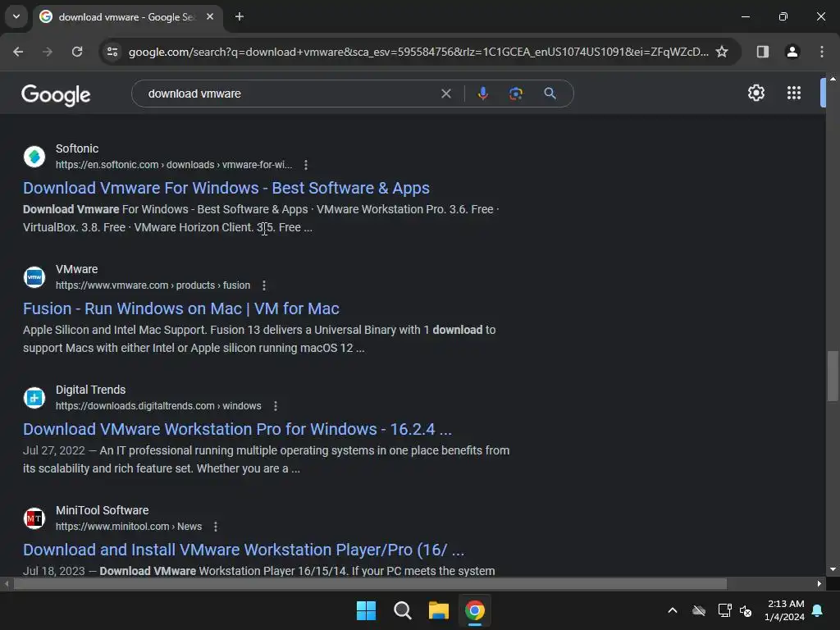The width and height of the screenshot is (840, 630).
Task: Click the Chrome back arrow
Action: 18,52
